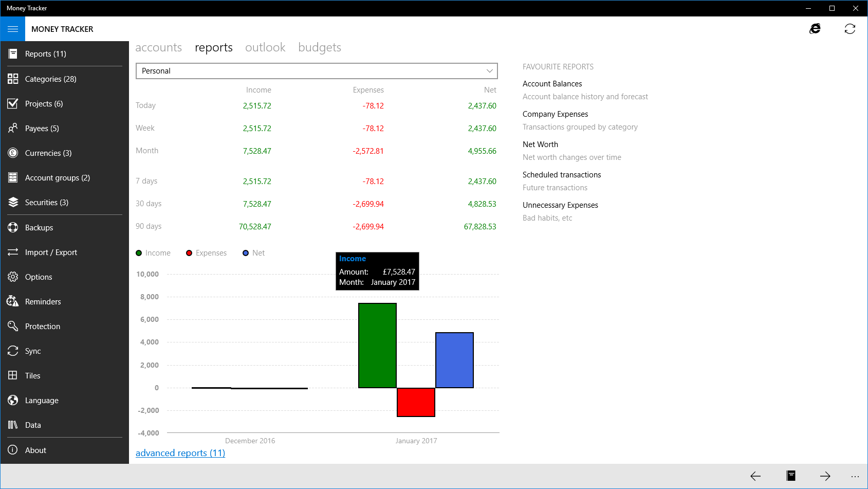Click the calculator icon in bottom bar
Screen dimensions: 868x489
[791, 476]
